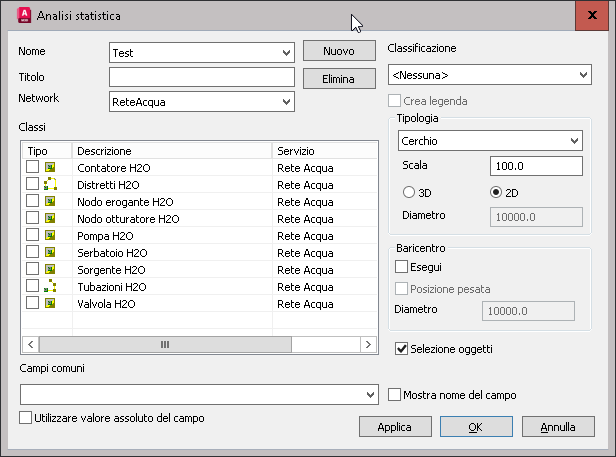Sort list by Descrizione column header

(x=171, y=150)
